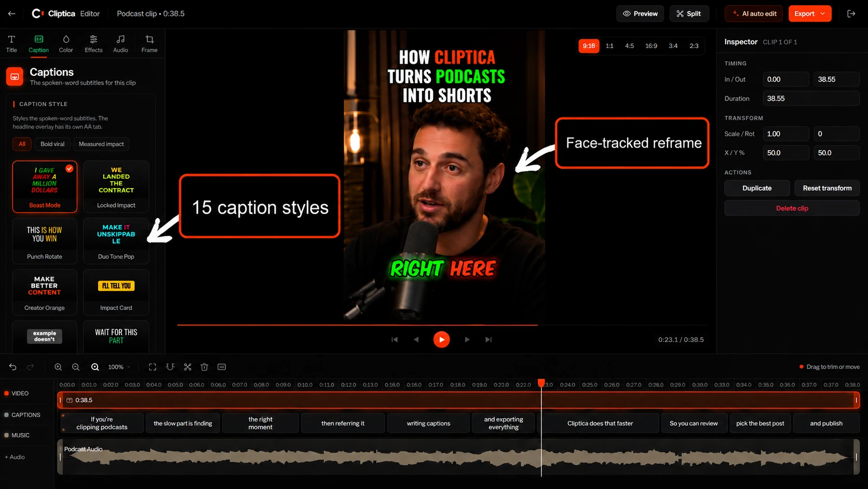Select the 'If you're clipping podcasts' caption block
868x489 pixels.
pyautogui.click(x=102, y=423)
